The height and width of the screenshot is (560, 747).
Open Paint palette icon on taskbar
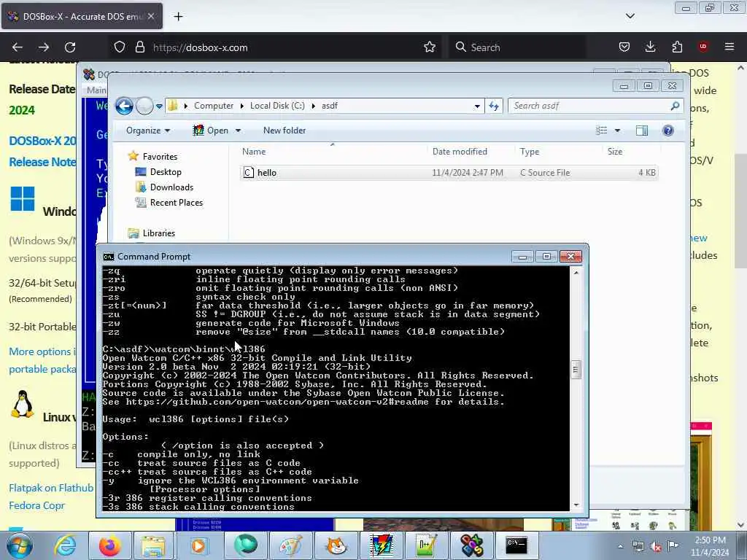click(290, 545)
